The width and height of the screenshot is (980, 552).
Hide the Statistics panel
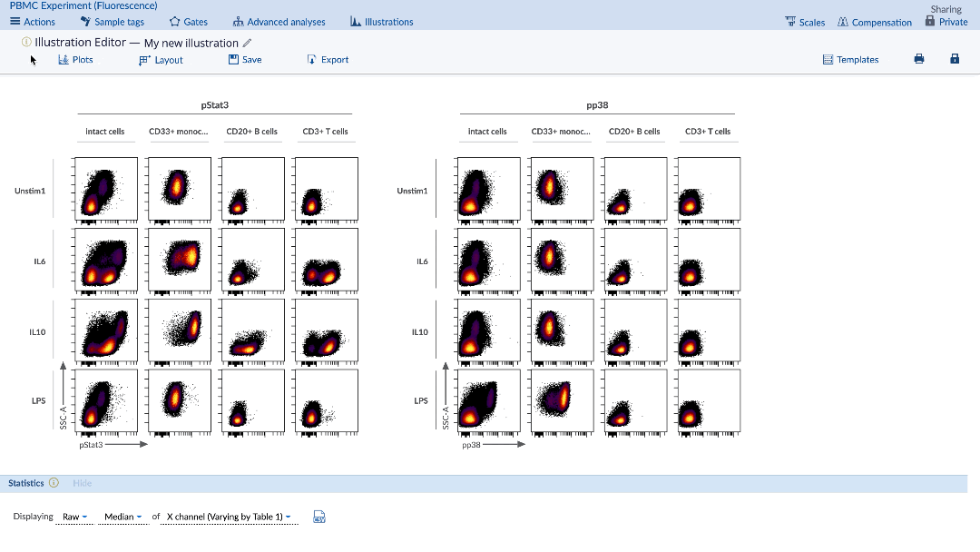(x=83, y=483)
